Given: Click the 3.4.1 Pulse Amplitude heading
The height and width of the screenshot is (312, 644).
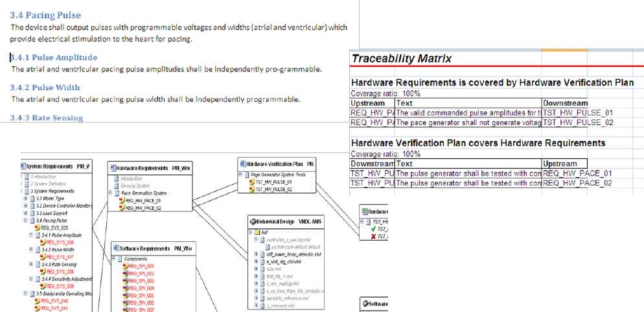Looking at the screenshot, I should click(x=53, y=57).
